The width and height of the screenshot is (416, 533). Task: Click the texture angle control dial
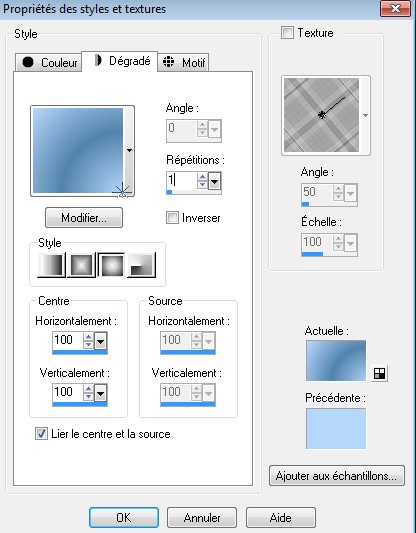[322, 115]
